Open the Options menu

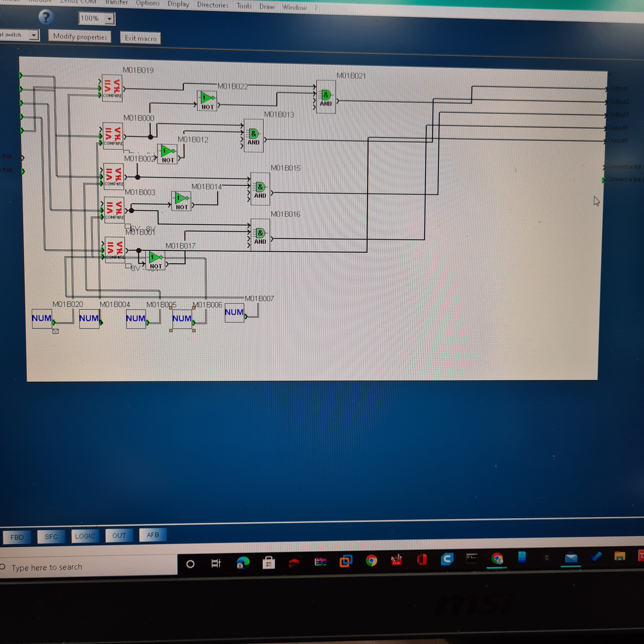pyautogui.click(x=148, y=3)
